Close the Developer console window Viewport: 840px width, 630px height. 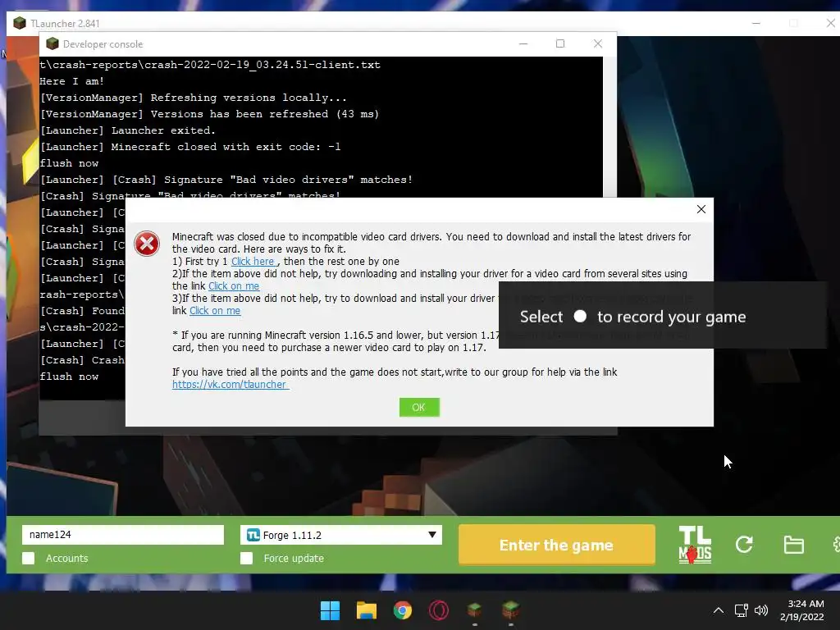[598, 44]
